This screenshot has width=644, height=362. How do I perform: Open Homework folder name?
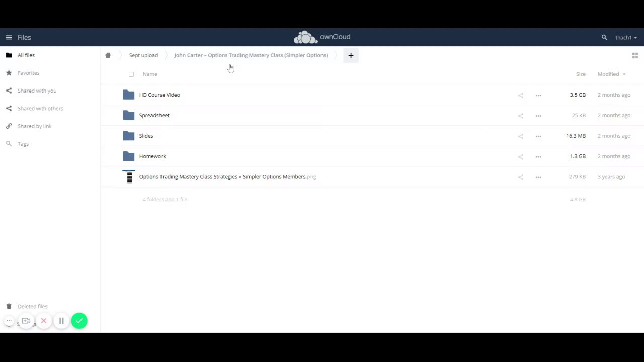(152, 156)
